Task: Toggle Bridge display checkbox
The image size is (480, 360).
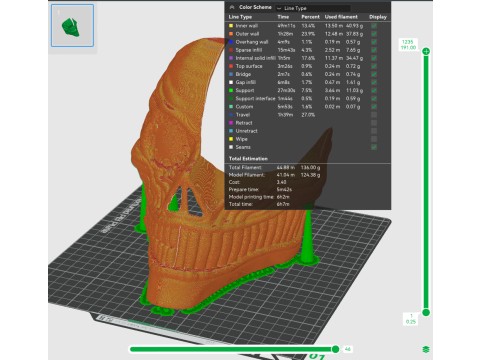Action: 374,74
